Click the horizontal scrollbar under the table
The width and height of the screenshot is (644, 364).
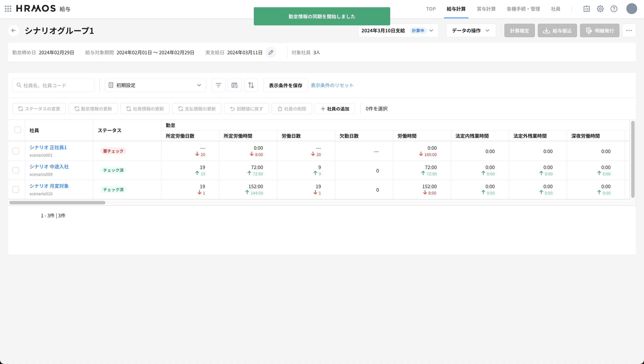pyautogui.click(x=57, y=202)
